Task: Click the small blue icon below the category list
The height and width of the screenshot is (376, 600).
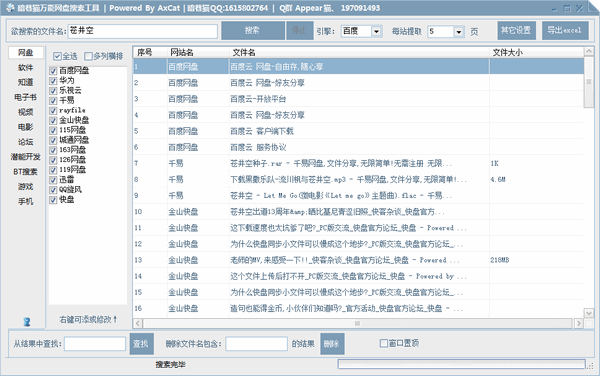Action: (26, 321)
